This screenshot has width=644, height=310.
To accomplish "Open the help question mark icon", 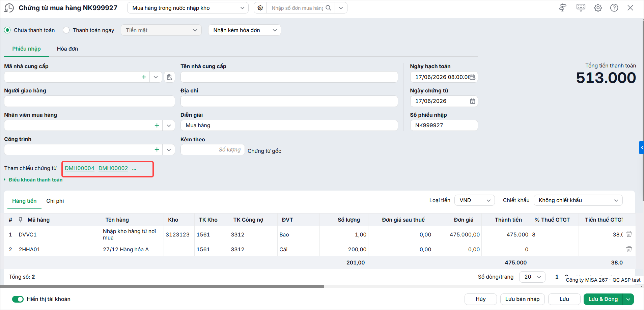I will pos(614,8).
